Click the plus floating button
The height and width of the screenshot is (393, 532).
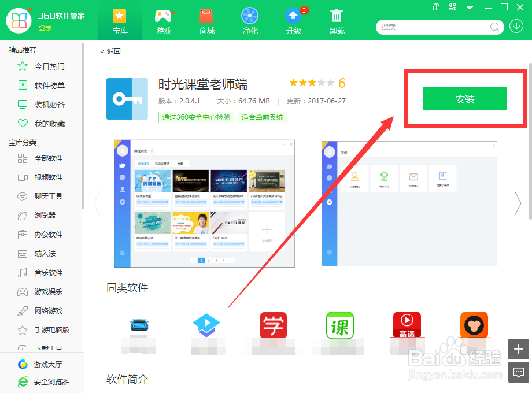(x=519, y=349)
